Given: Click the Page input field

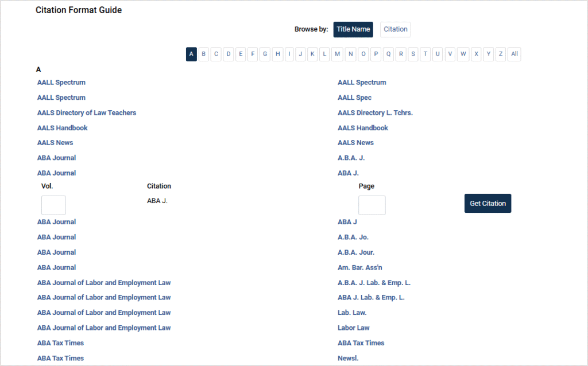Looking at the screenshot, I should point(372,205).
